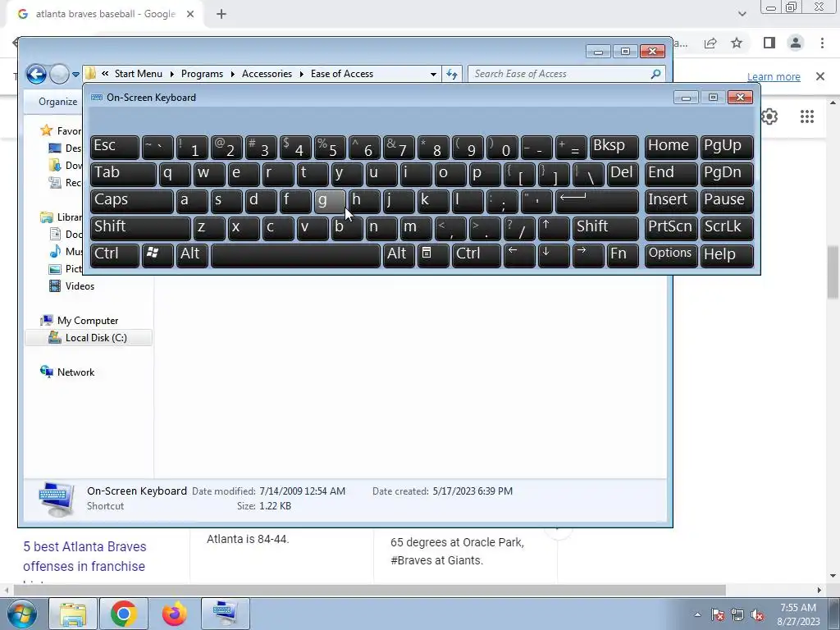
Task: Open the Chrome profile avatar
Action: coord(796,43)
